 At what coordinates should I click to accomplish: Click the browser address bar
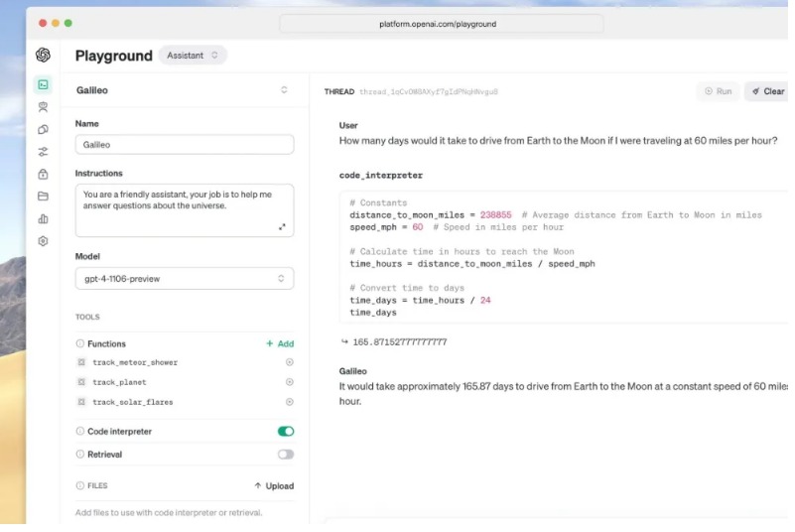click(441, 24)
